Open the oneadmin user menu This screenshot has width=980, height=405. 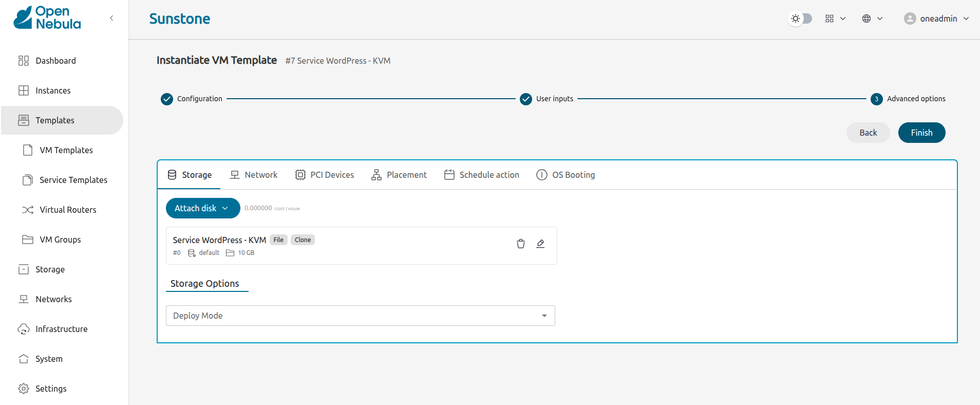[x=936, y=19]
